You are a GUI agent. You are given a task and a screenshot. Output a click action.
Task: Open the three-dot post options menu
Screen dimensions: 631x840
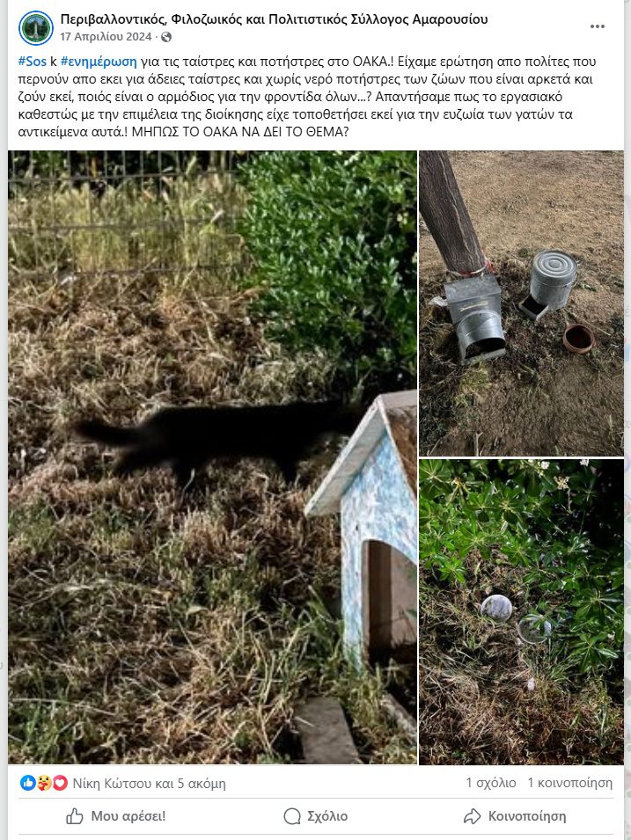click(598, 26)
